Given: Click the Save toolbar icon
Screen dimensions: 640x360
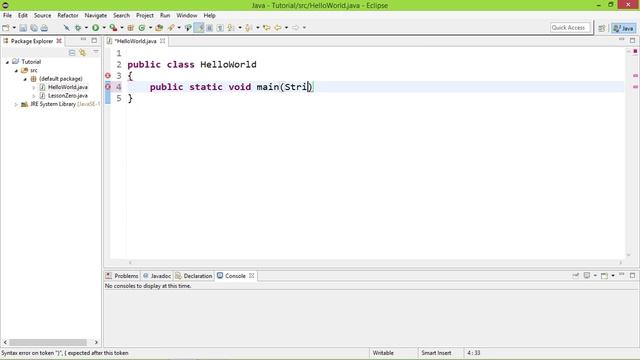Looking at the screenshot, I should pyautogui.click(x=23, y=28).
